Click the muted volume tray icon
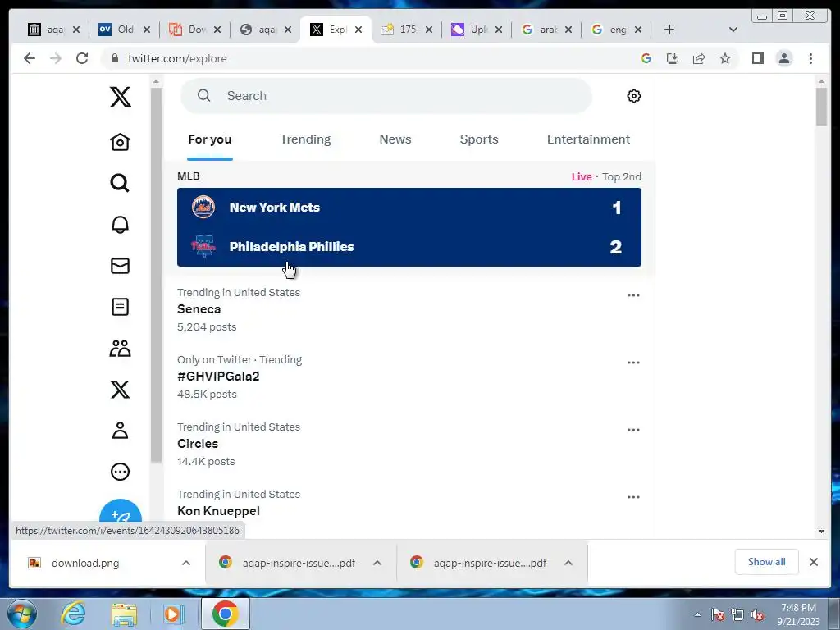Image resolution: width=840 pixels, height=630 pixels. tap(757, 614)
